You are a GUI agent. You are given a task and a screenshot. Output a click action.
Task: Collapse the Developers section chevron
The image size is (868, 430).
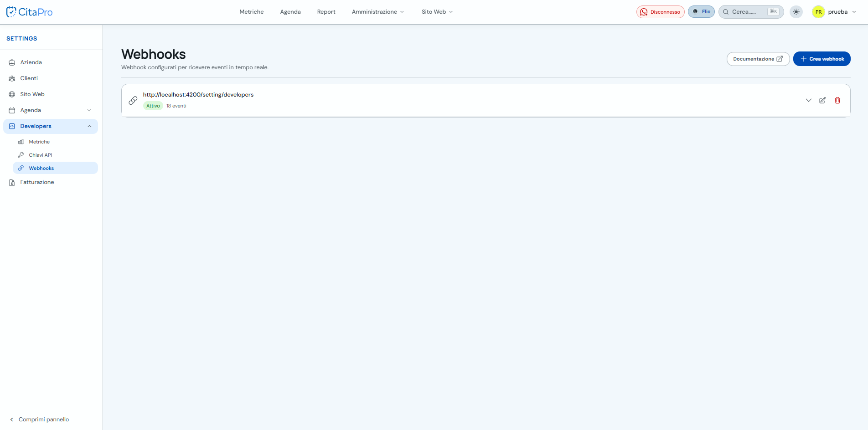pos(89,126)
